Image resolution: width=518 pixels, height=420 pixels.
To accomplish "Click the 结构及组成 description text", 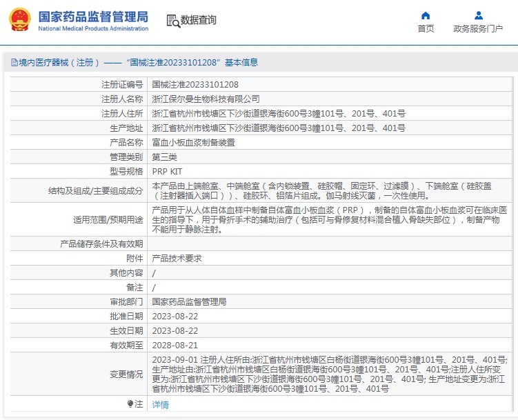I will pos(322,191).
